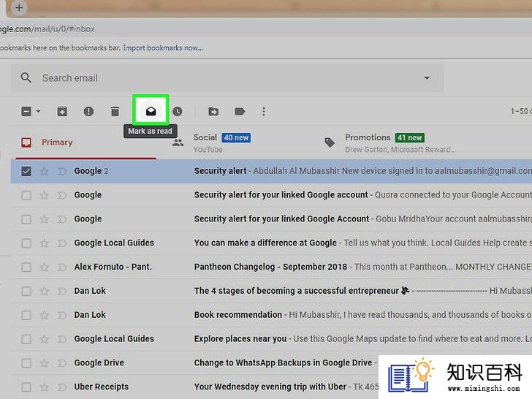Open Gobu Mridha linked Google Account email
This screenshot has height=399, width=532.
(271, 218)
